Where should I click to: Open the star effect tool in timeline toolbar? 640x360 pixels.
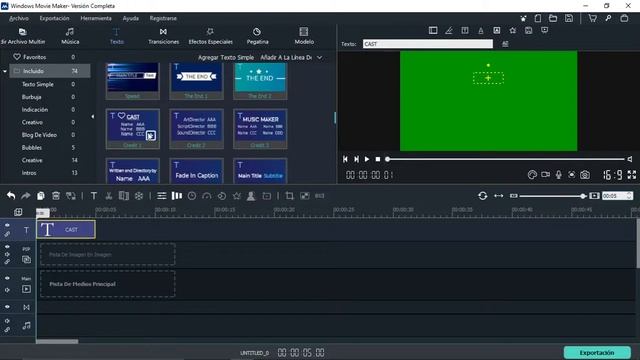pos(237,196)
